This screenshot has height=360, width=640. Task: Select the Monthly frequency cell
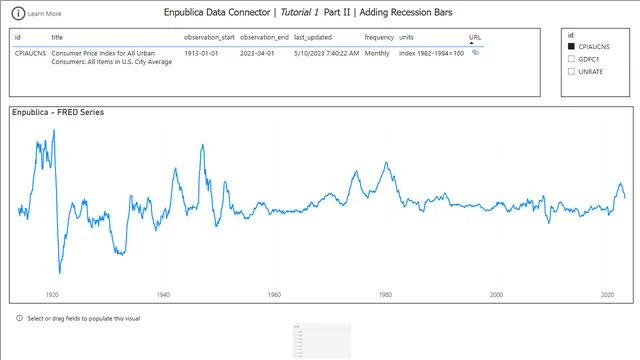point(377,53)
